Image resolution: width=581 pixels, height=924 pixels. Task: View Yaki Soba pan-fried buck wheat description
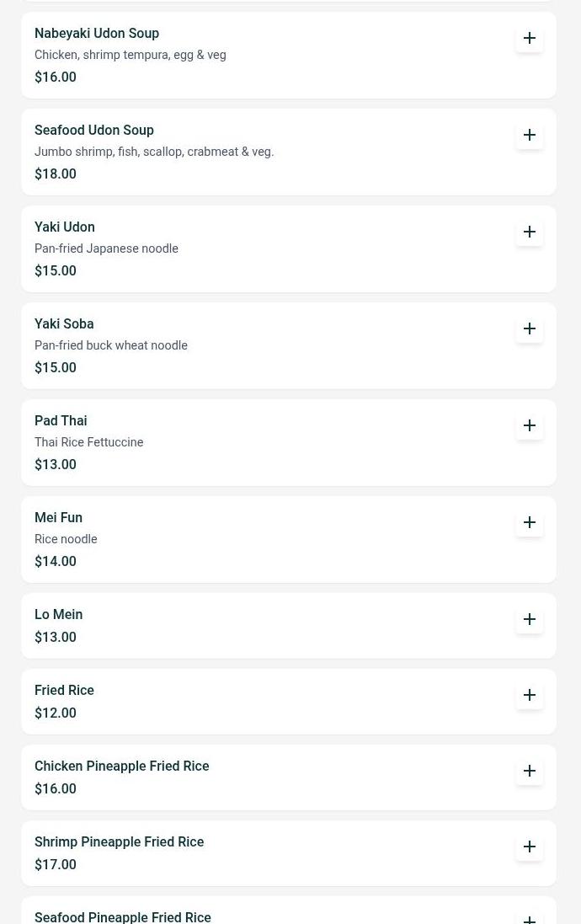click(111, 346)
